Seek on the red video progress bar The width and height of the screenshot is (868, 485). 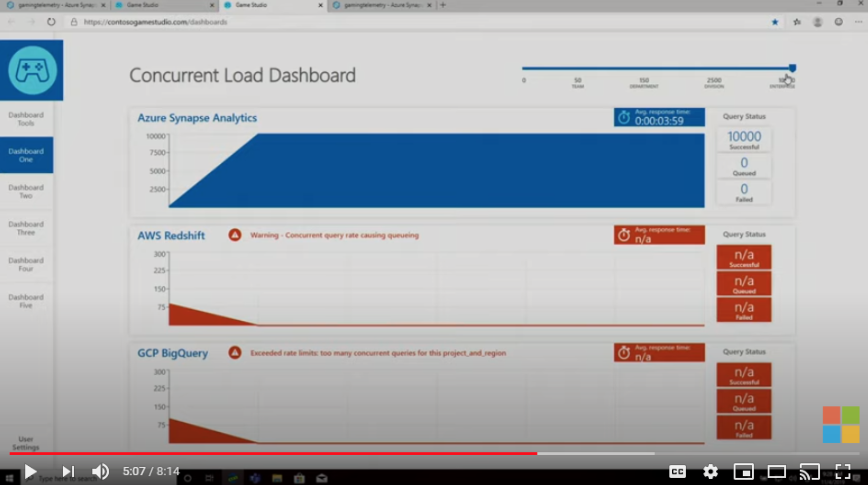273,453
